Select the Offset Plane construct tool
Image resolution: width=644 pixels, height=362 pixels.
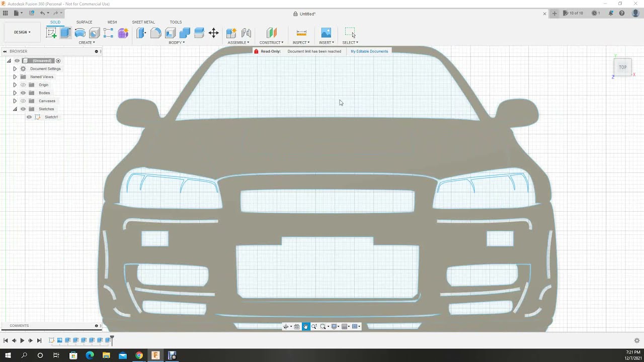click(271, 33)
